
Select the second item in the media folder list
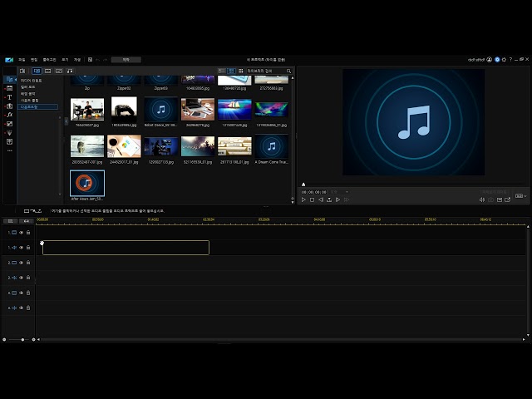[x=27, y=87]
